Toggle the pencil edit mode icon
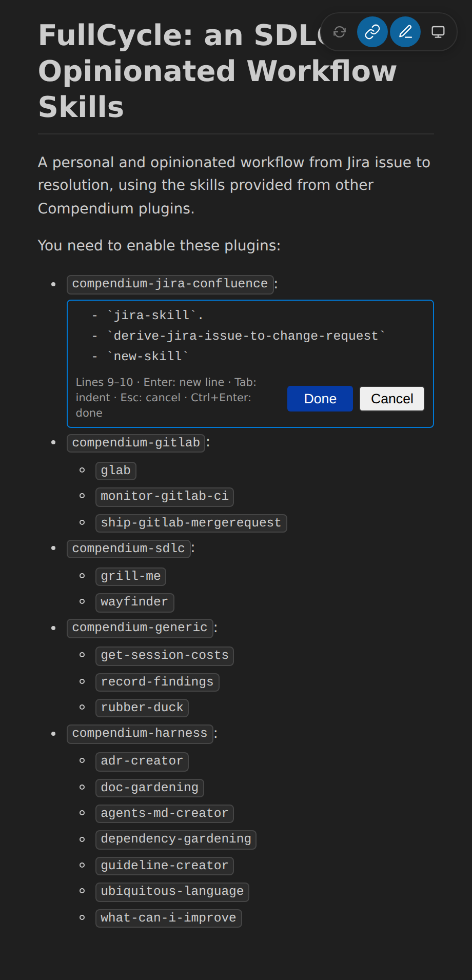The height and width of the screenshot is (980, 472). pyautogui.click(x=405, y=32)
